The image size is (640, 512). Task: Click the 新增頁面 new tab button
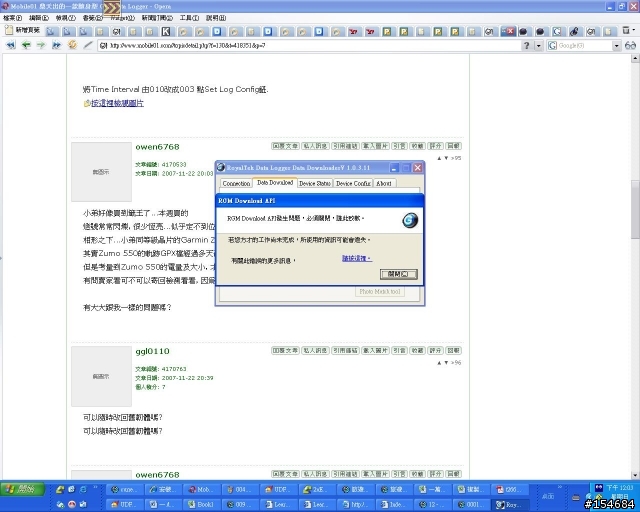click(x=22, y=31)
